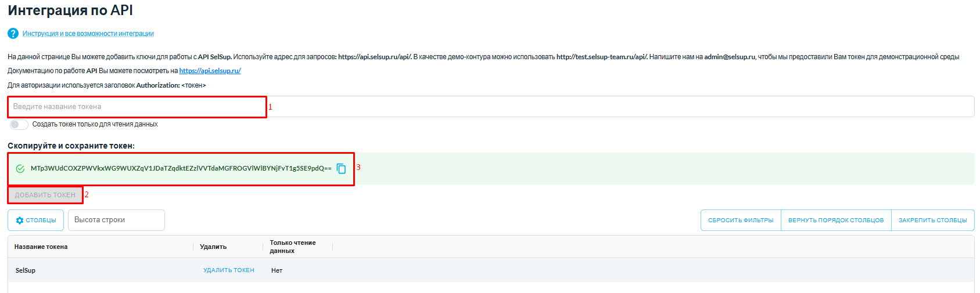This screenshot has width=980, height=293.
Task: Open the integration instructions link
Action: point(88,34)
